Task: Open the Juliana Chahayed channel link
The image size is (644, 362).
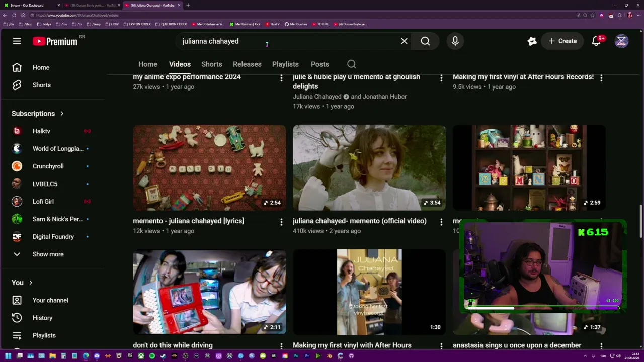Action: point(317,97)
